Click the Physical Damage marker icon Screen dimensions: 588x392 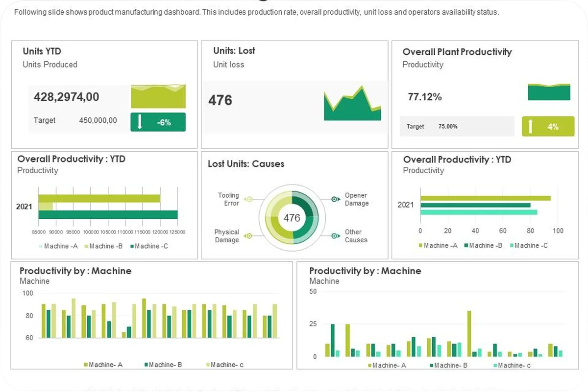point(248,236)
